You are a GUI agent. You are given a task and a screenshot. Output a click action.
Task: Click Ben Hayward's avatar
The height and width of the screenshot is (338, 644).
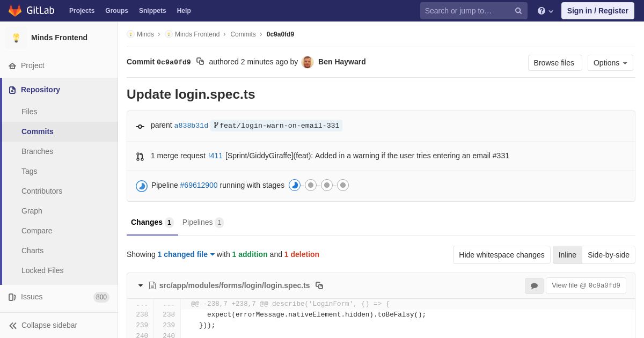pyautogui.click(x=308, y=62)
